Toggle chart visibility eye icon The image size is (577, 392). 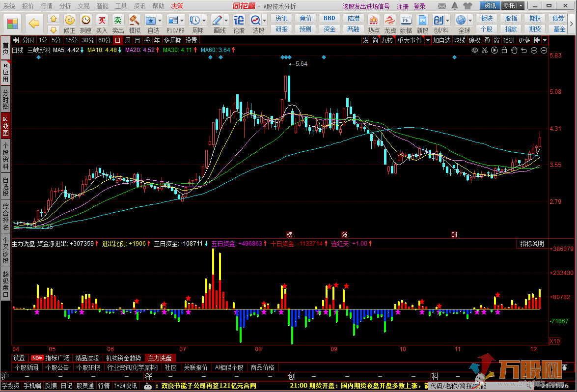click(x=475, y=51)
